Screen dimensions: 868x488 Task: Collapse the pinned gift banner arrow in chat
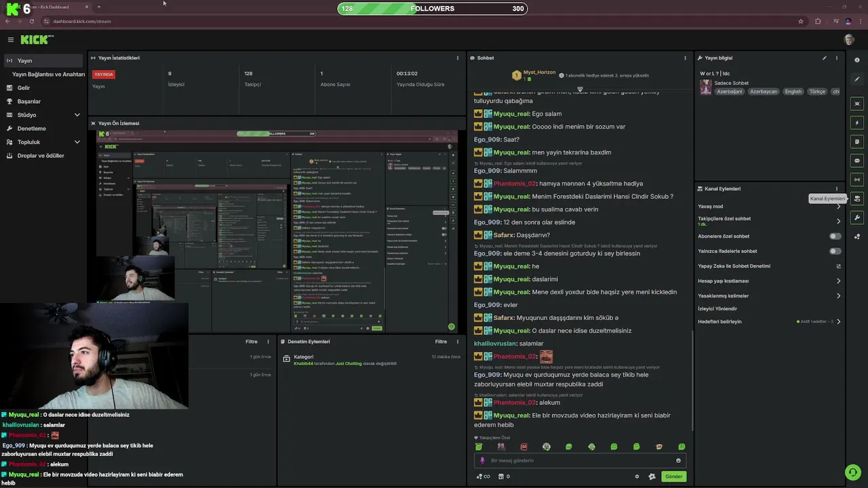coord(580,89)
